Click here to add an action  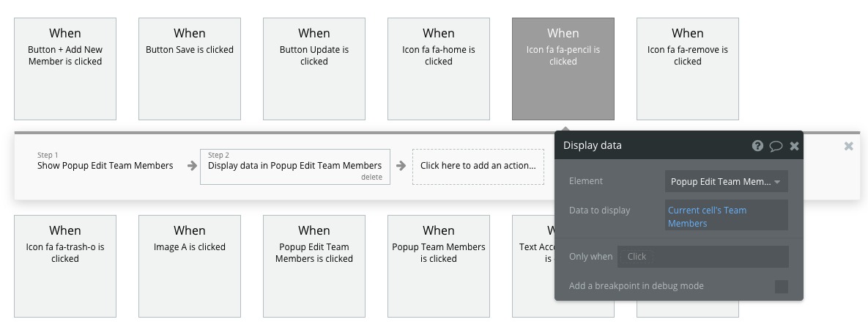[478, 166]
